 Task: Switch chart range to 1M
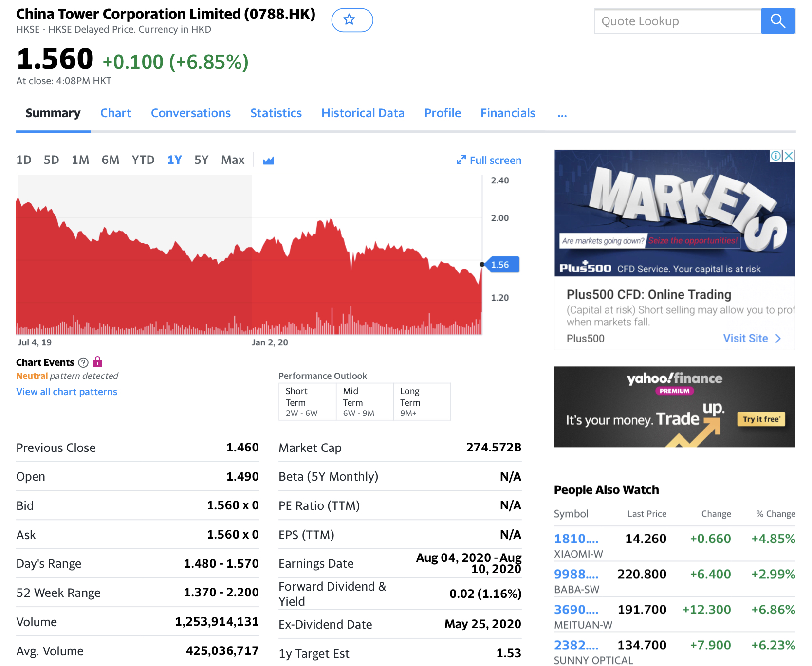pyautogui.click(x=80, y=160)
